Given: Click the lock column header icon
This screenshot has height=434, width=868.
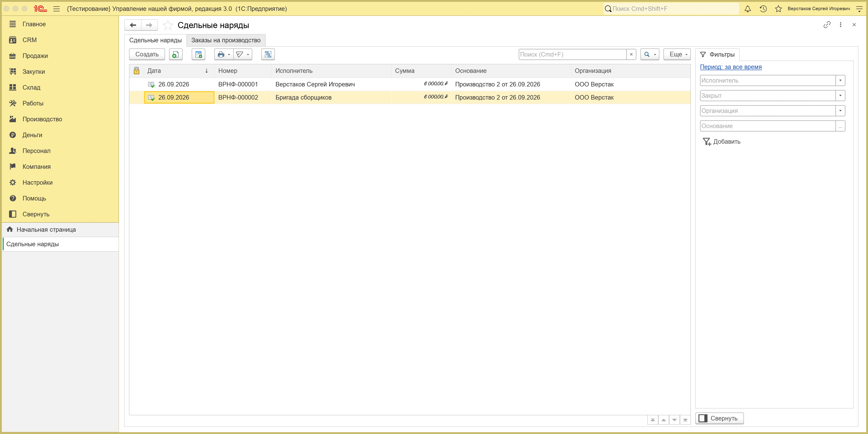Looking at the screenshot, I should click(137, 71).
